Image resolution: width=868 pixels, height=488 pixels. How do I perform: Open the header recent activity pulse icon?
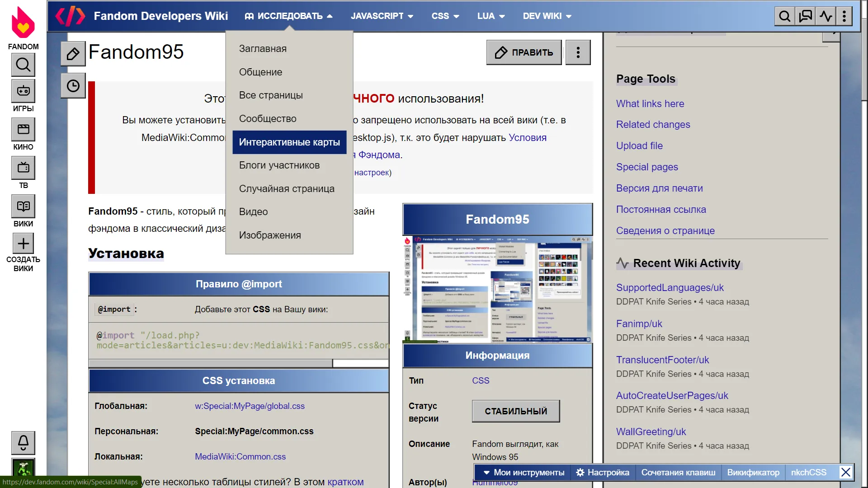click(x=826, y=16)
